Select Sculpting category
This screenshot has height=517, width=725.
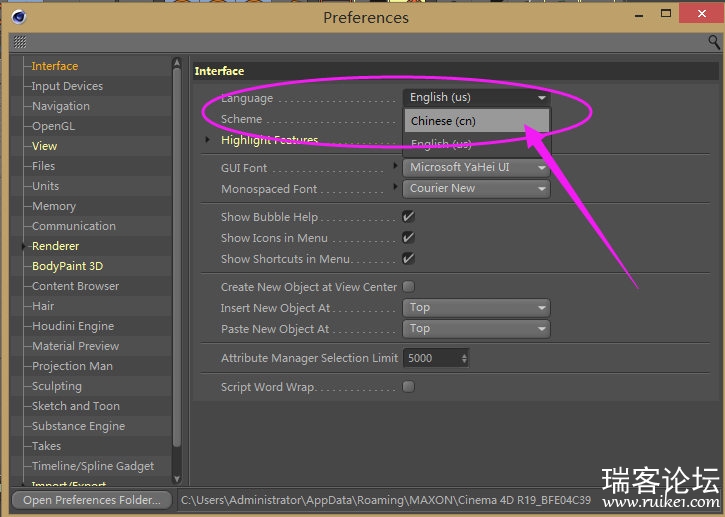point(57,386)
